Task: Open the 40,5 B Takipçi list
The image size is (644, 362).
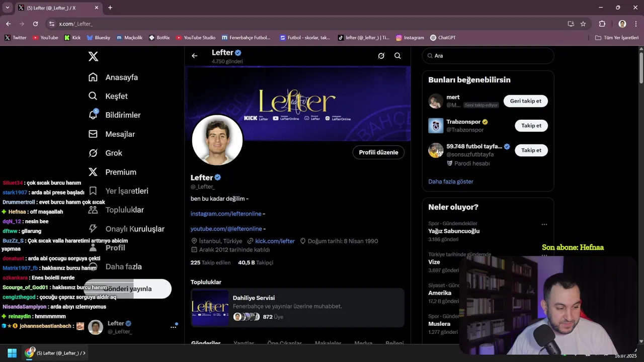Action: tap(256, 262)
